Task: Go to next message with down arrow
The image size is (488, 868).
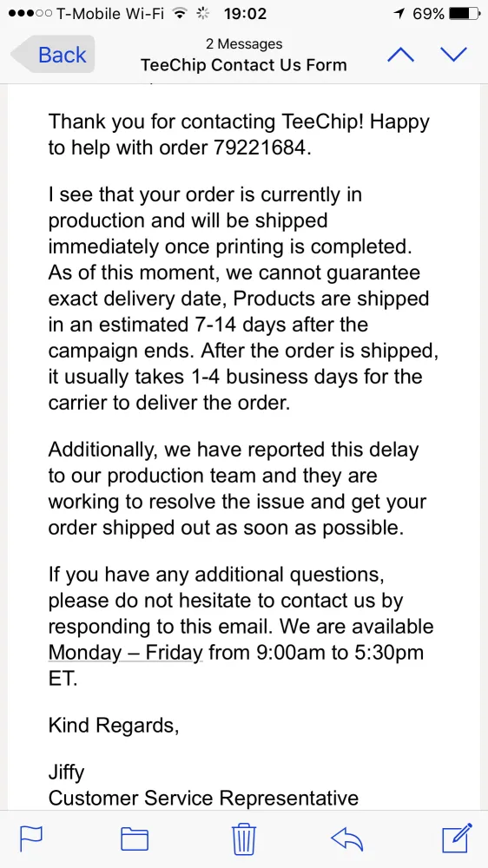Action: (453, 54)
